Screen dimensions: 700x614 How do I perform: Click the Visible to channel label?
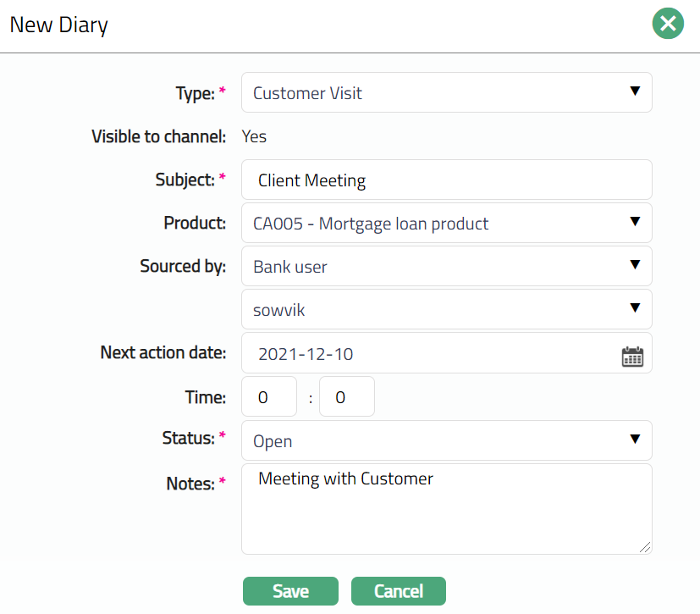click(x=158, y=136)
